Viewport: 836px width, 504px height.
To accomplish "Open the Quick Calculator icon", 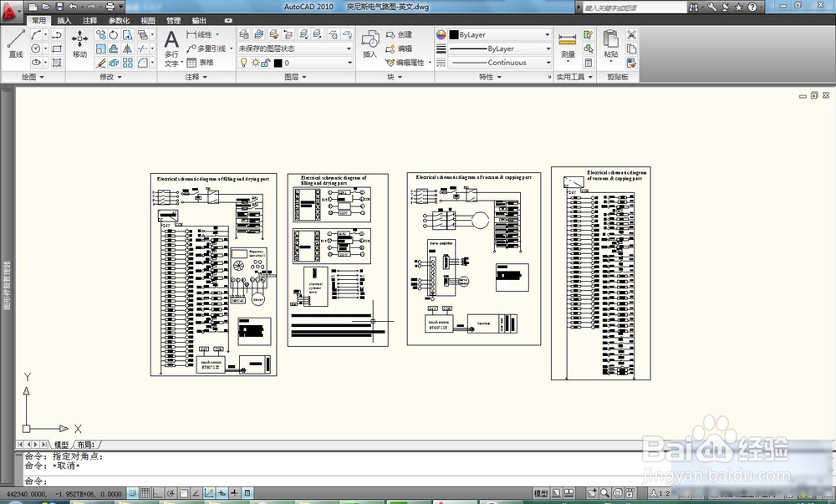I will pyautogui.click(x=589, y=63).
